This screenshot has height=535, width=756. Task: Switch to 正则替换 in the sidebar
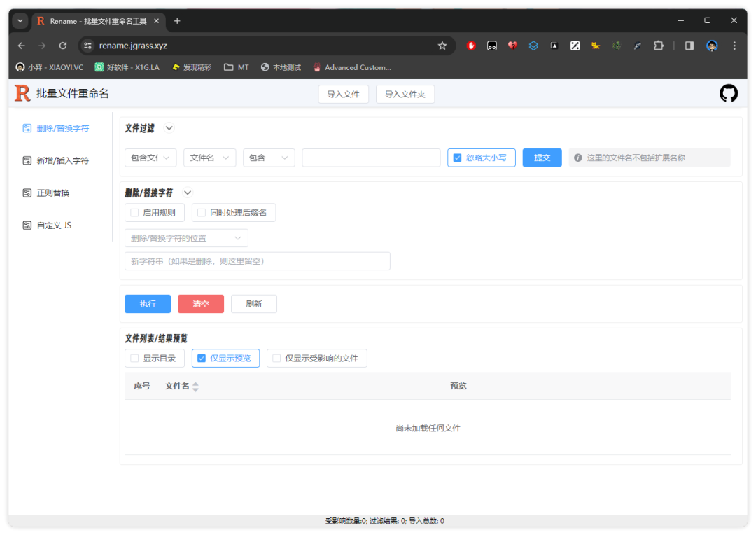(53, 193)
